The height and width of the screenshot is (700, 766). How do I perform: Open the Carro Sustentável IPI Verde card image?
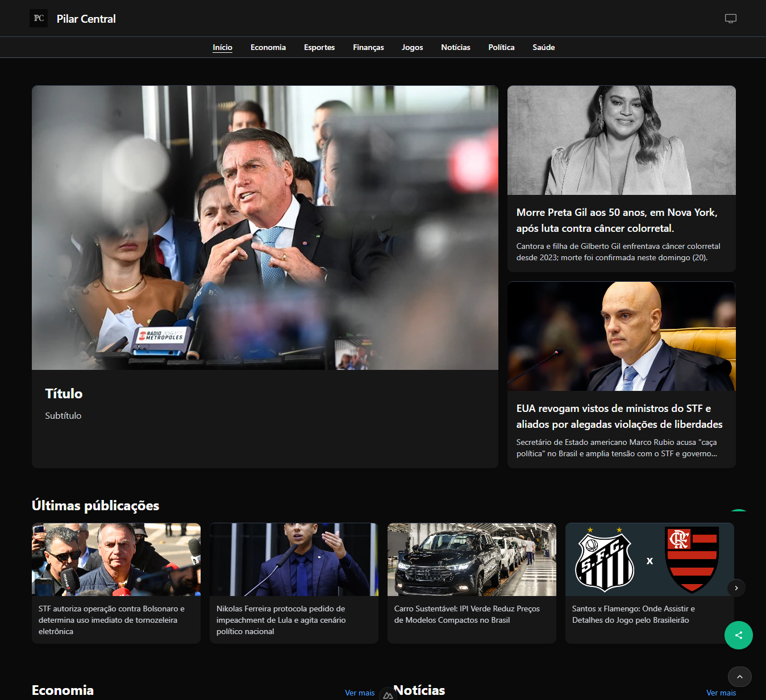471,560
